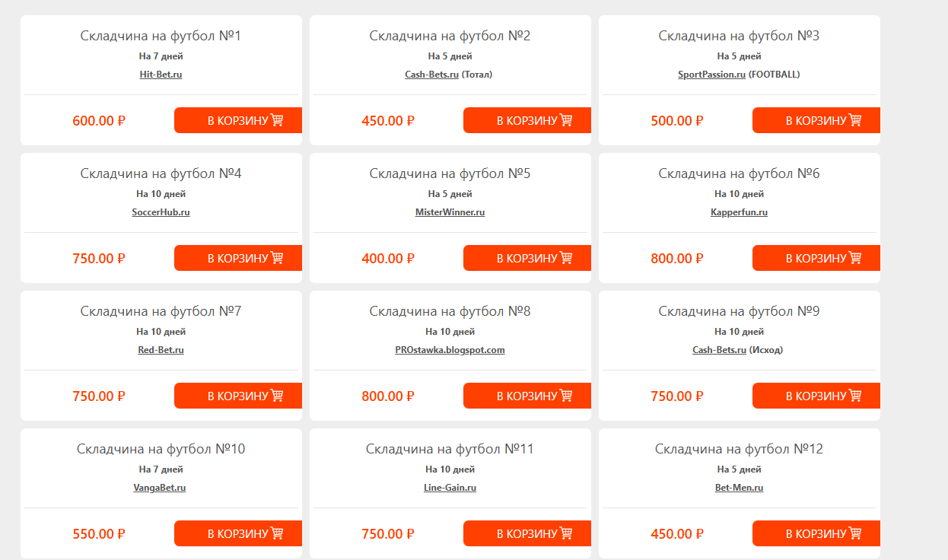The image size is (948, 560).
Task: Open the PROstawka.blogspot.com link
Action: pyautogui.click(x=450, y=350)
